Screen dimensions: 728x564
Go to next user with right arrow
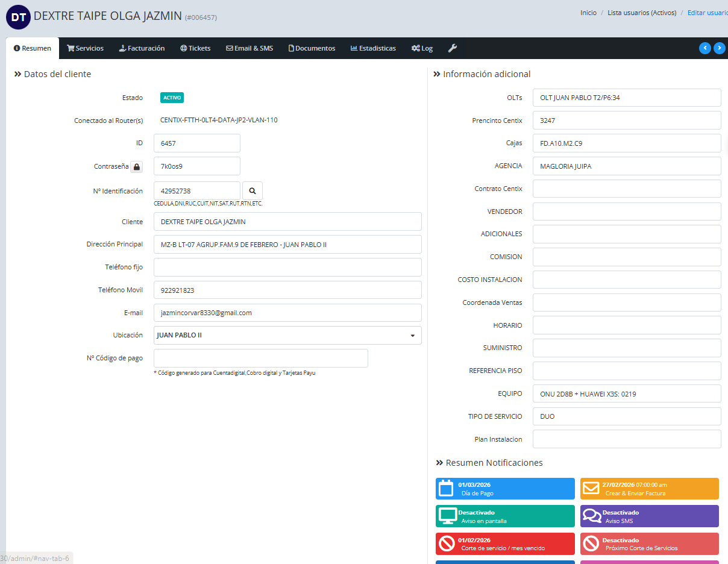719,48
